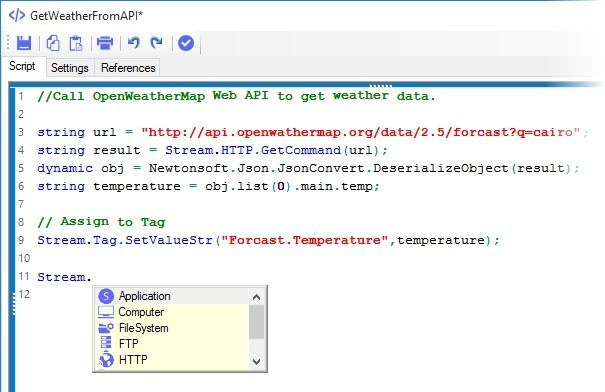Image resolution: width=605 pixels, height=392 pixels.
Task: Click line number 7 in the gutter
Action: 21,204
